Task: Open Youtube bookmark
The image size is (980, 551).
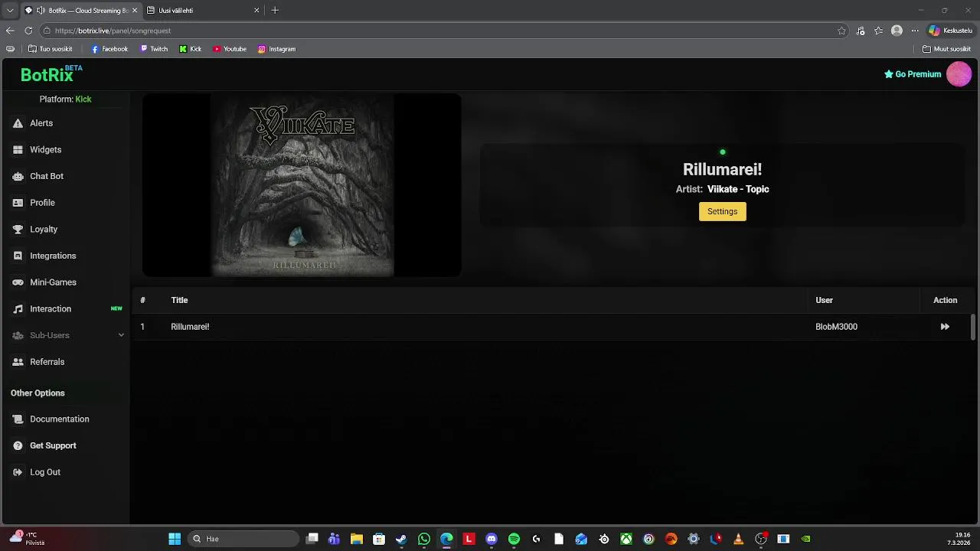Action: [230, 49]
